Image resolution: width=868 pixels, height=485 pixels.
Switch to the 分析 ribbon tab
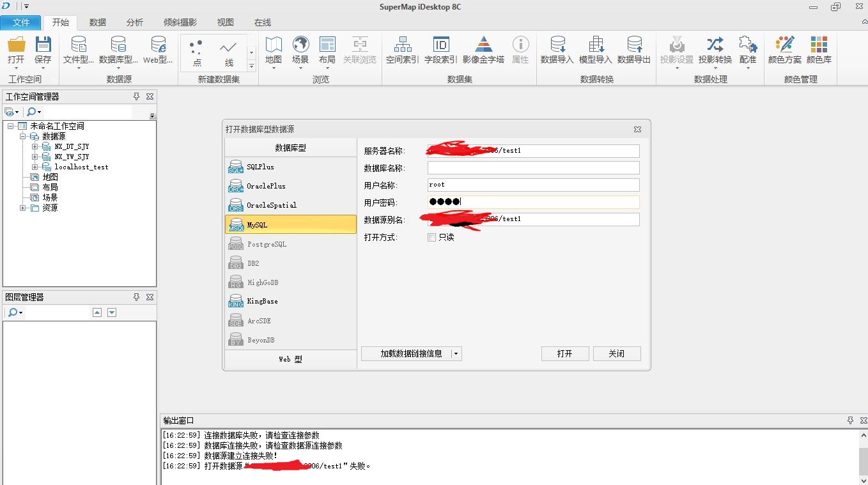(135, 22)
